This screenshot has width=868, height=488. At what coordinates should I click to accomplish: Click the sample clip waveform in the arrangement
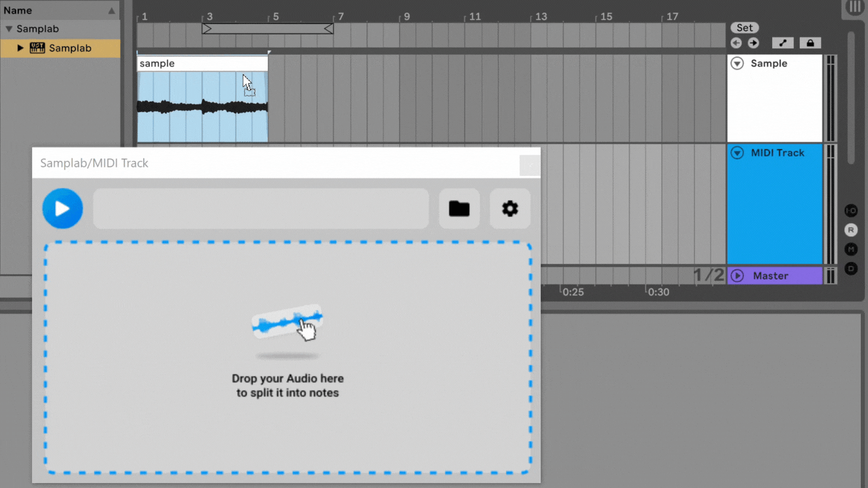[203, 107]
